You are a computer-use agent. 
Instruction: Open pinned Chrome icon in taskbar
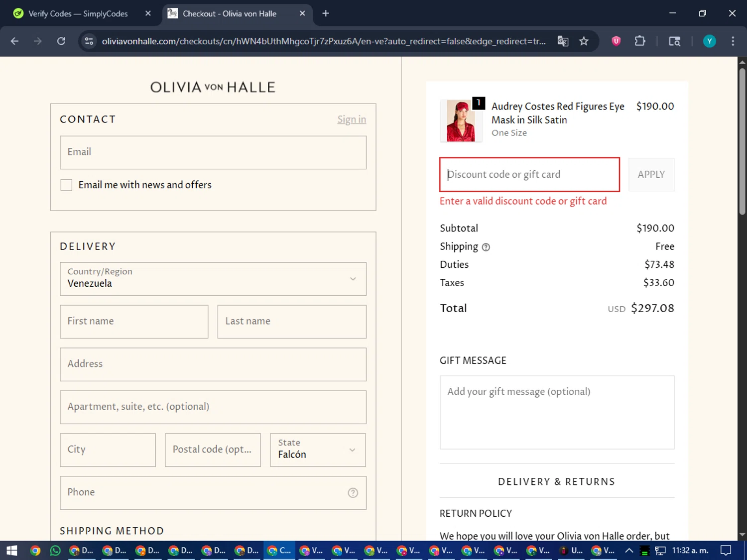(x=35, y=551)
